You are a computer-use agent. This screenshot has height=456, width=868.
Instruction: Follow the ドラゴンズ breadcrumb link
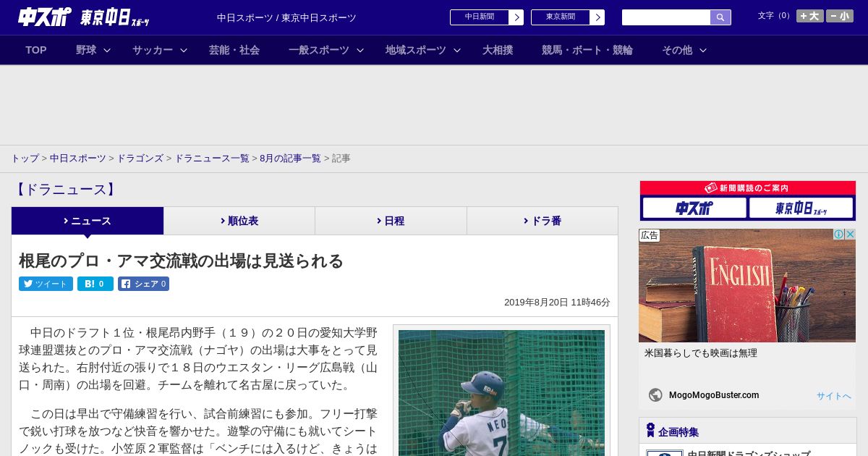tap(140, 159)
